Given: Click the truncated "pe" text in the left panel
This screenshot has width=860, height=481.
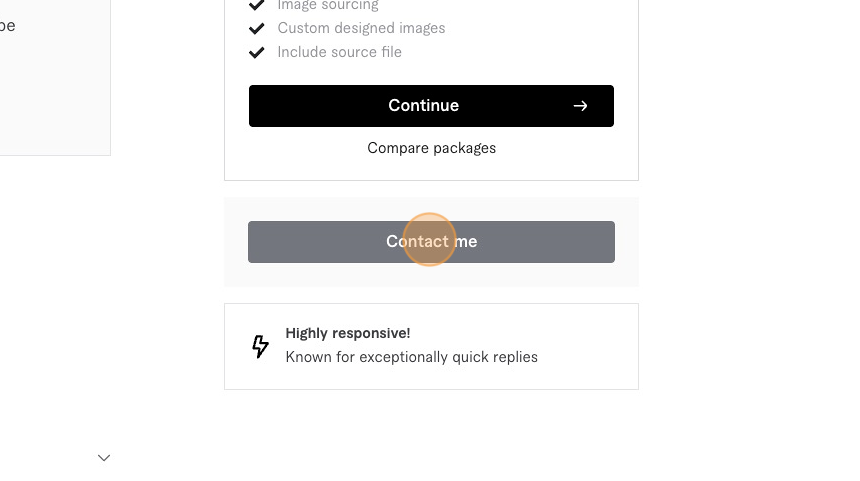Looking at the screenshot, I should (x=8, y=26).
